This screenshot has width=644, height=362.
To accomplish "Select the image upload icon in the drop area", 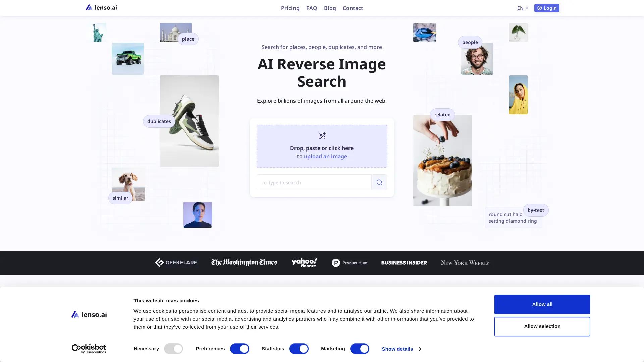I will [x=322, y=136].
